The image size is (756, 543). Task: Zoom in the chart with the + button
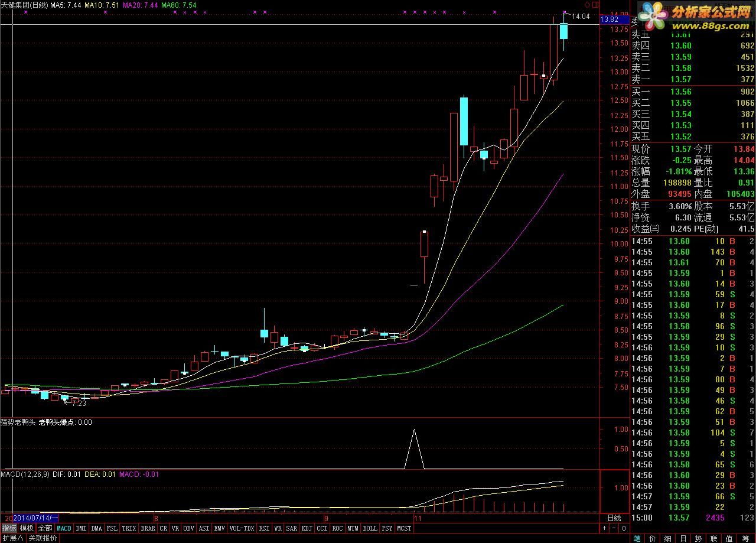[x=604, y=528]
